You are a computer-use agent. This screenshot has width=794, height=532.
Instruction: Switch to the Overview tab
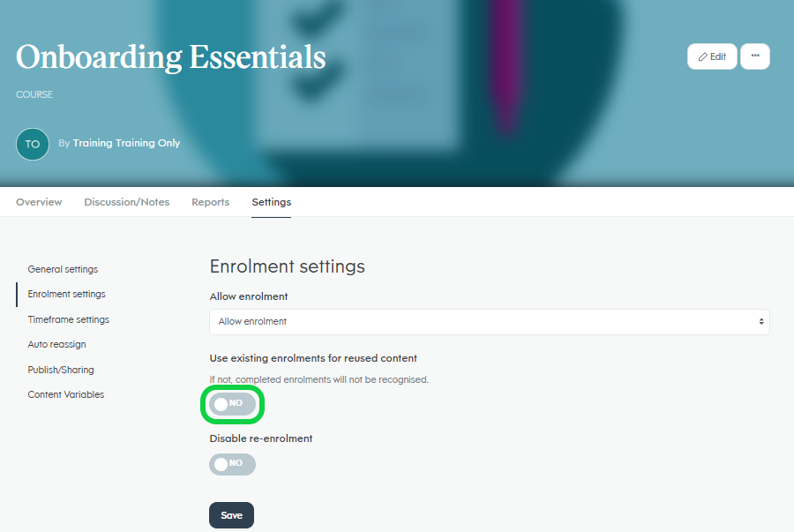(x=39, y=202)
